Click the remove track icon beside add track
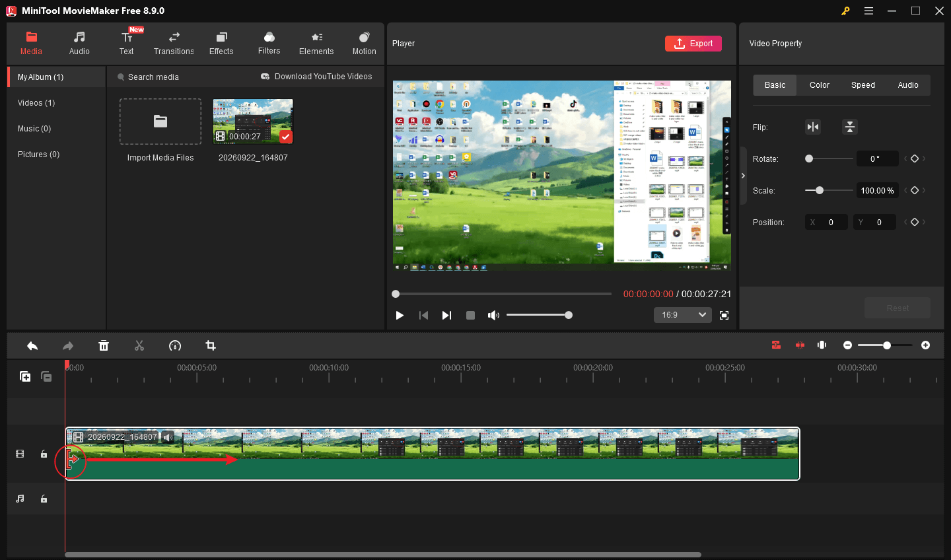The width and height of the screenshot is (951, 560). coord(46,376)
